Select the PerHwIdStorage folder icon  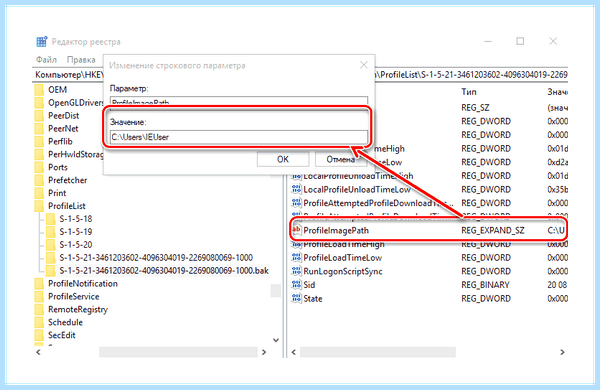[x=39, y=154]
